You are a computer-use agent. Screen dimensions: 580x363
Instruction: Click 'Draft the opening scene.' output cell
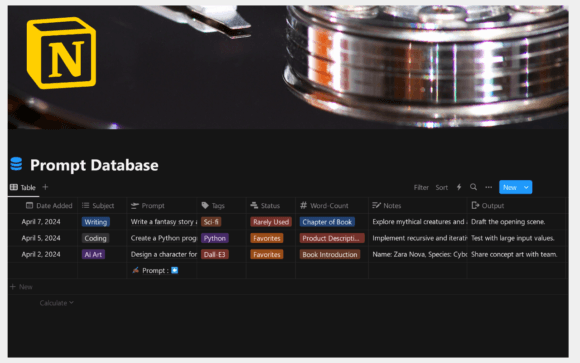click(517, 222)
